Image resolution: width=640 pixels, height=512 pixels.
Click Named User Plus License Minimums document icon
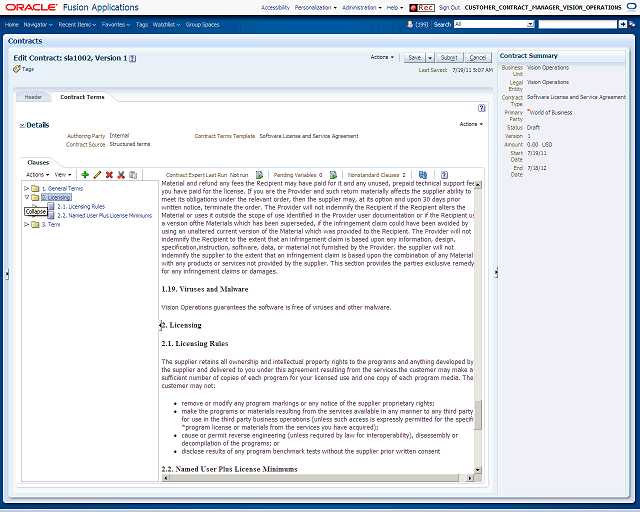[51, 216]
